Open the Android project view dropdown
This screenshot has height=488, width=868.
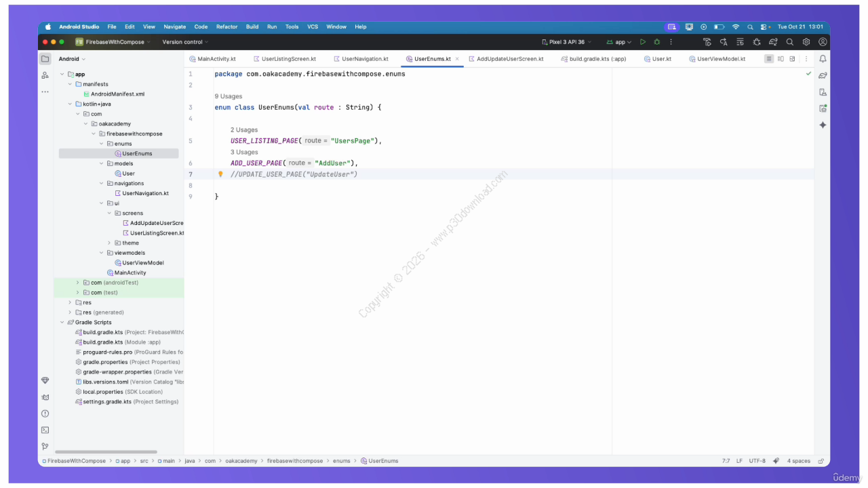point(73,59)
